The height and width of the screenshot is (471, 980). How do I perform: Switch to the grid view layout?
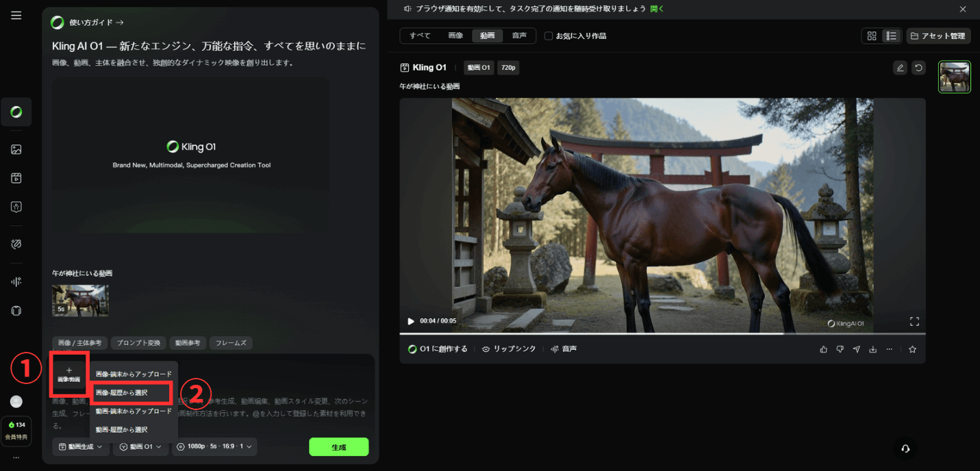click(x=872, y=36)
